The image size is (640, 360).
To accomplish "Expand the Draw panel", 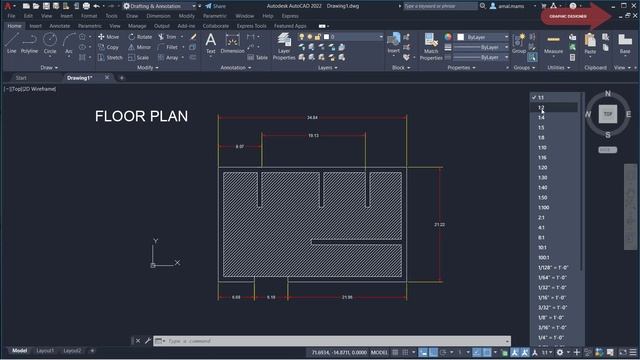I will 49,68.
